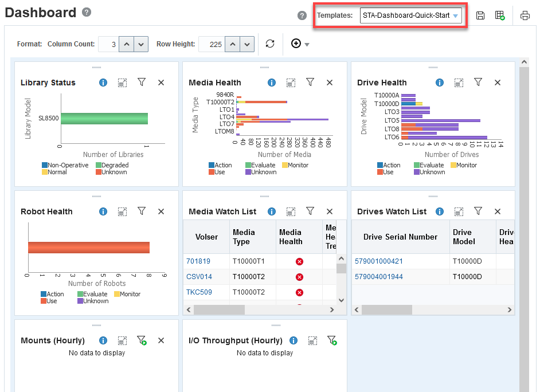Open applied filter for Mounts (Hourly)
This screenshot has height=392, width=540.
(x=142, y=340)
